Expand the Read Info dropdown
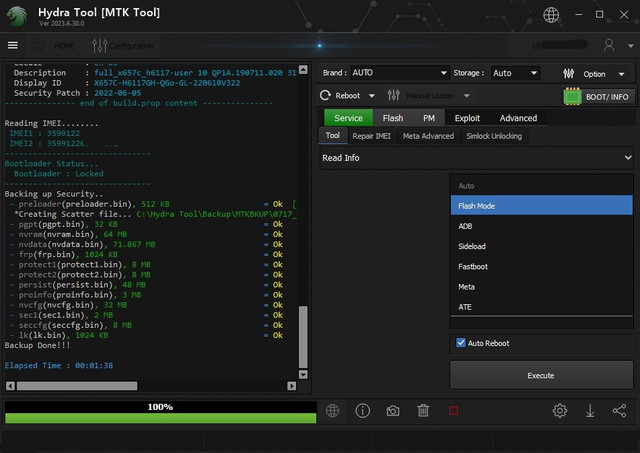 [x=476, y=158]
